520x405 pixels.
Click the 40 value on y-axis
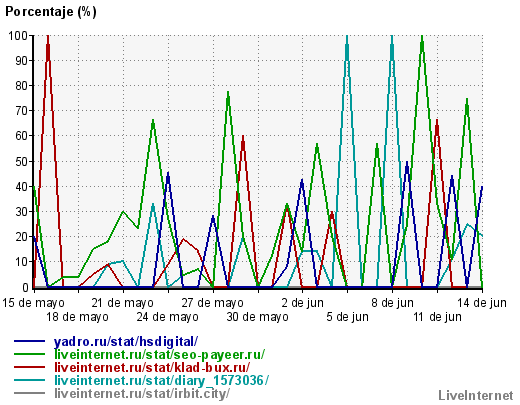coord(22,186)
